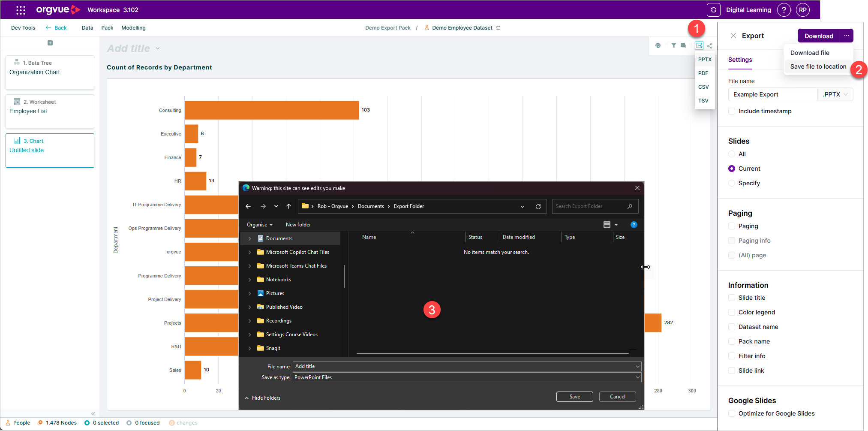
Task: Expand the Pictures folder in the tree
Action: coord(250,293)
